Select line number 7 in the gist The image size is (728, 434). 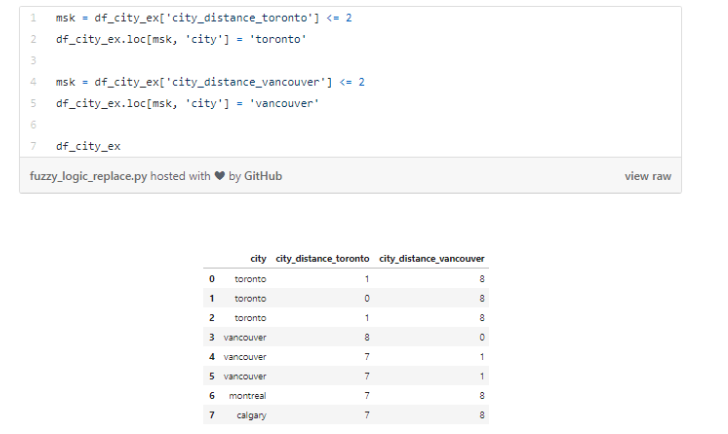[x=33, y=145]
